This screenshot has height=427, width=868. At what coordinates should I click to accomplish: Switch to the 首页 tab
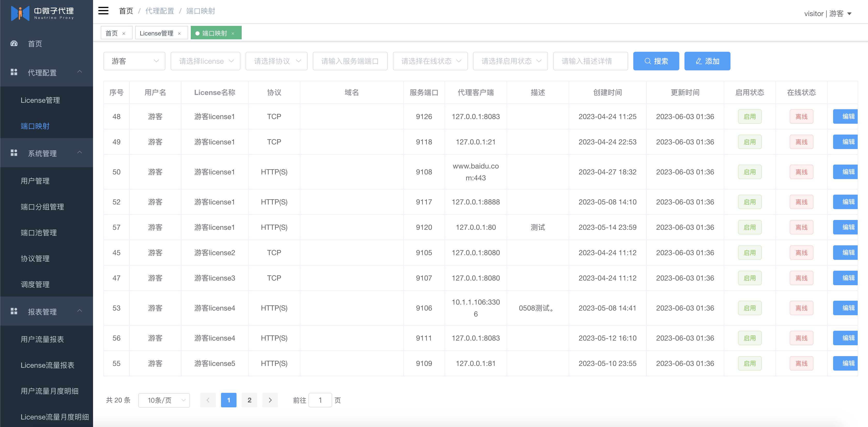112,33
